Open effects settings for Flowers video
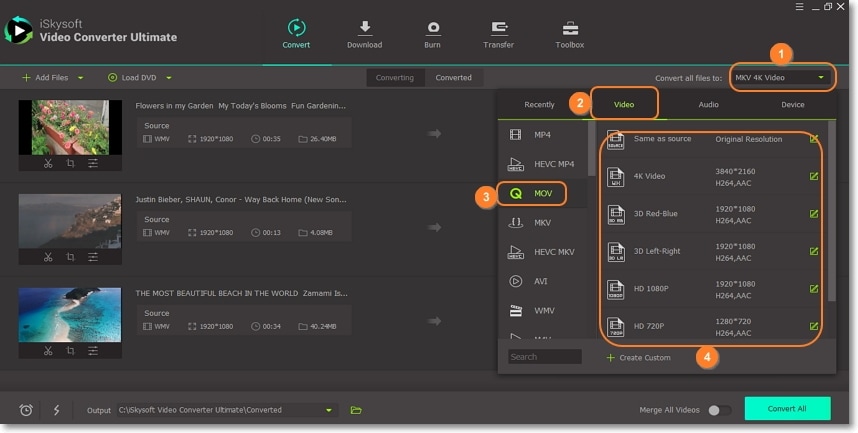The width and height of the screenshot is (858, 433). [x=93, y=163]
